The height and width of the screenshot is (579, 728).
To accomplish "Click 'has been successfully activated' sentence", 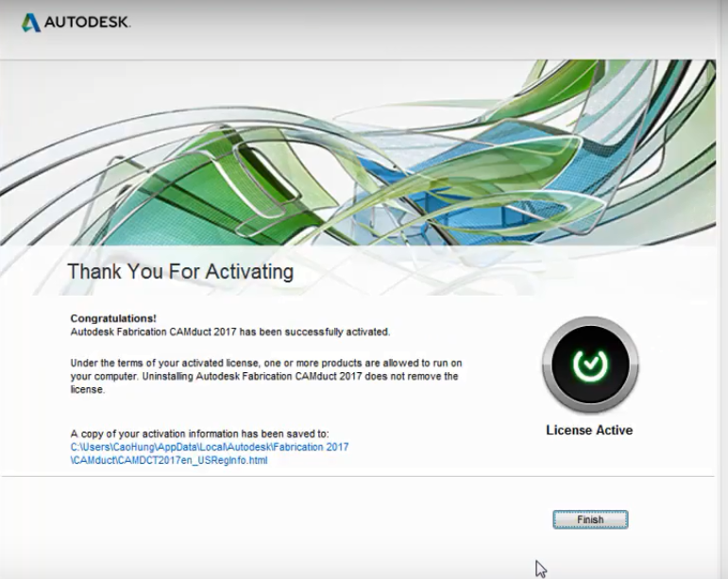I will [x=230, y=332].
